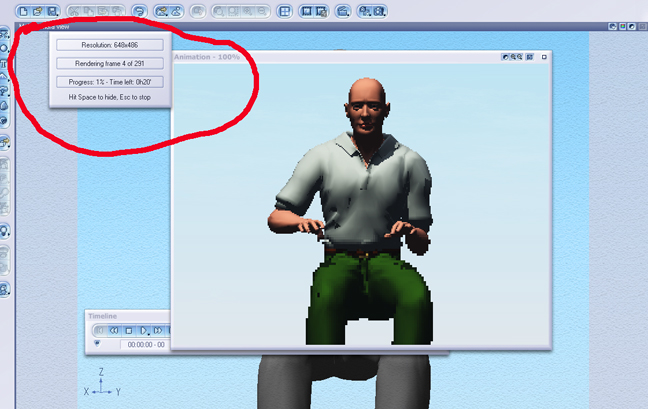This screenshot has width=648, height=409.
Task: Click the greyed-out zoom-out magnifier icon
Action: 262,11
